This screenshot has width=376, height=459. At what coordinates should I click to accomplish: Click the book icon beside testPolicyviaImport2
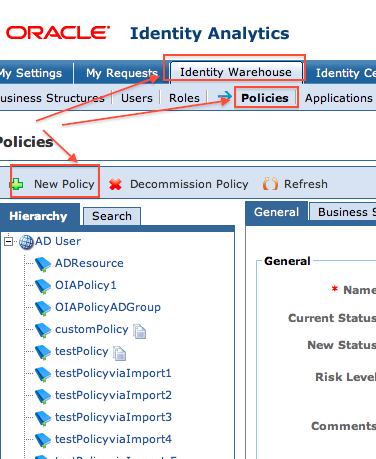(43, 396)
